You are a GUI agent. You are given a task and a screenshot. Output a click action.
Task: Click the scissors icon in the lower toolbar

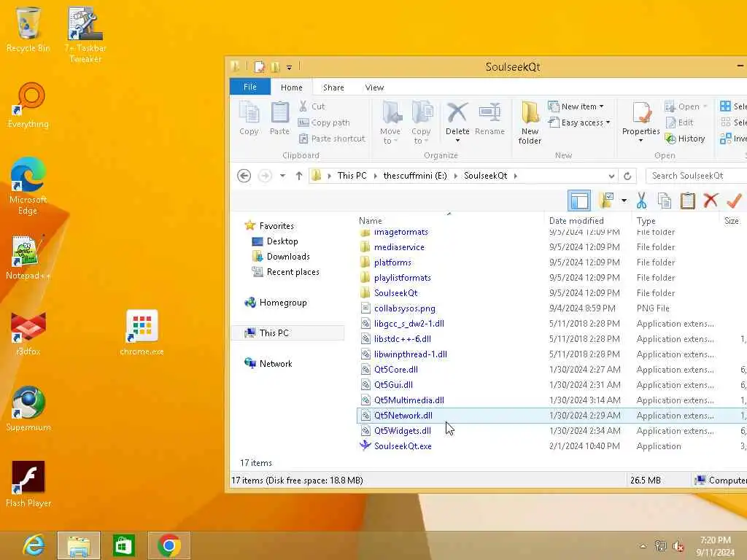[641, 201]
